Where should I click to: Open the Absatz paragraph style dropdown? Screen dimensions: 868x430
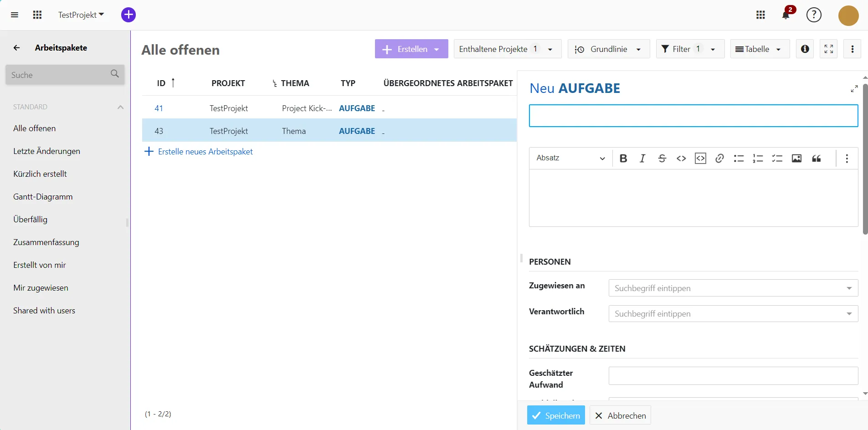tap(570, 158)
